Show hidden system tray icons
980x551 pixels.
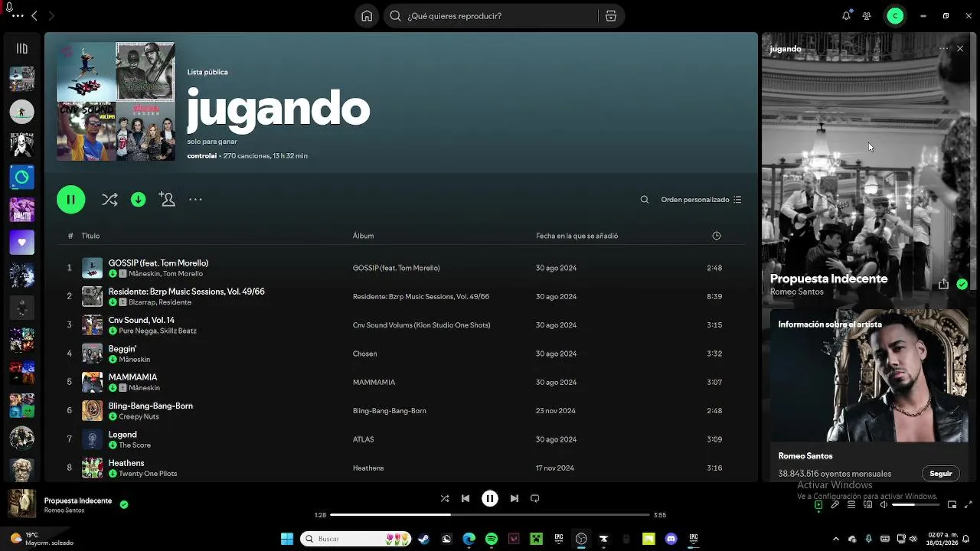[835, 539]
